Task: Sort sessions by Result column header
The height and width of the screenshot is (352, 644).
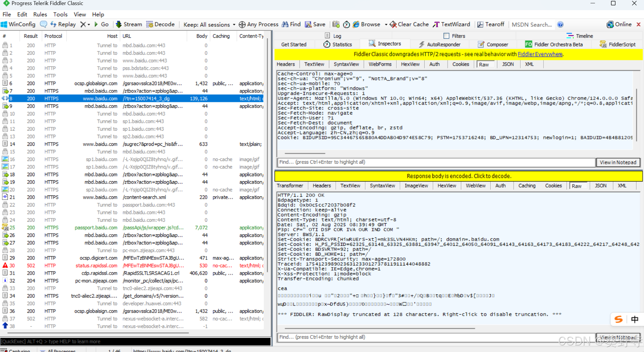Action: pos(31,36)
